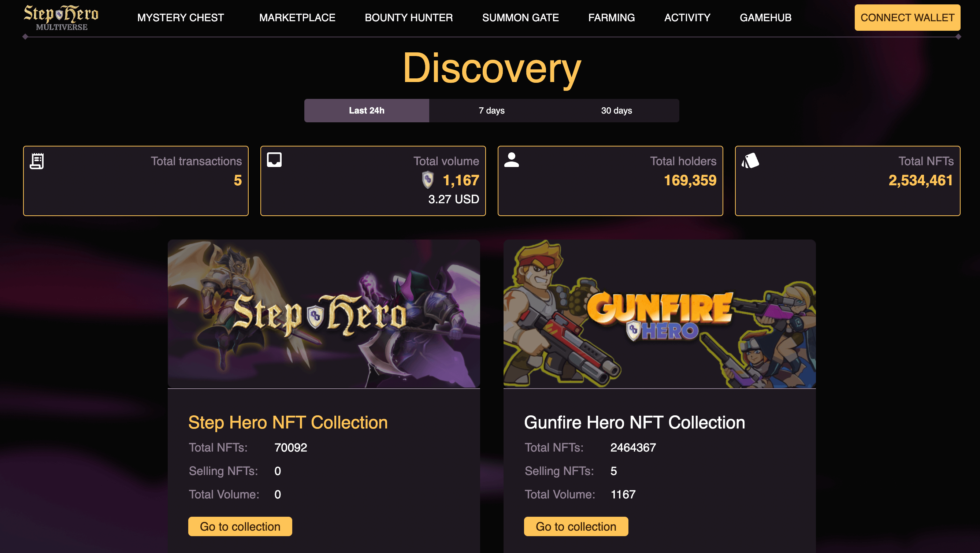Image resolution: width=980 pixels, height=553 pixels.
Task: Go to Step Hero collection
Action: click(240, 526)
